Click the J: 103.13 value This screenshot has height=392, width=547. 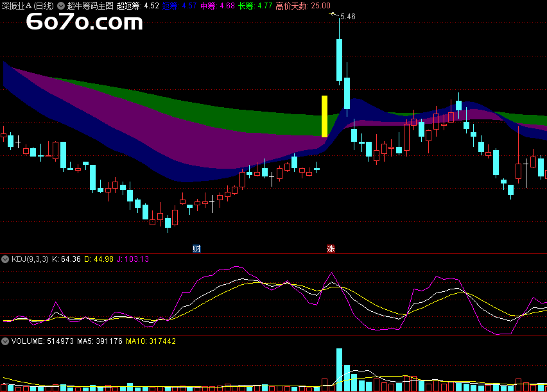[132, 259]
